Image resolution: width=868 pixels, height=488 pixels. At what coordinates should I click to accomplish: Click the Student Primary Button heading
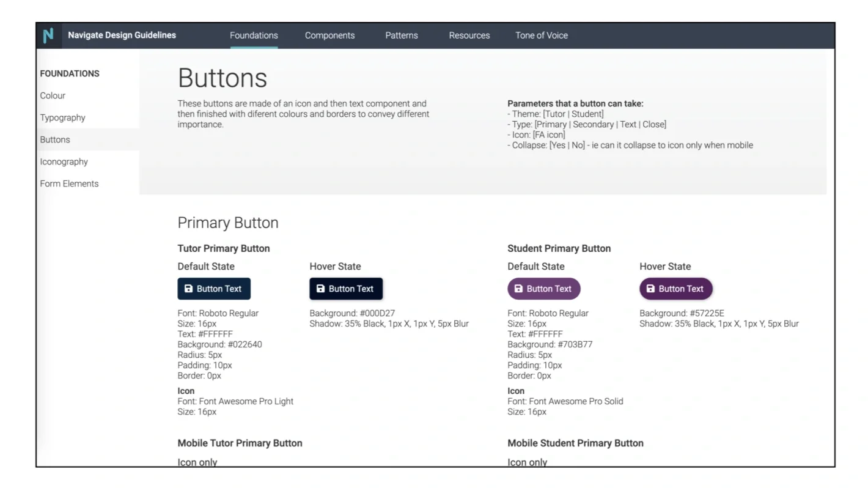pos(559,248)
